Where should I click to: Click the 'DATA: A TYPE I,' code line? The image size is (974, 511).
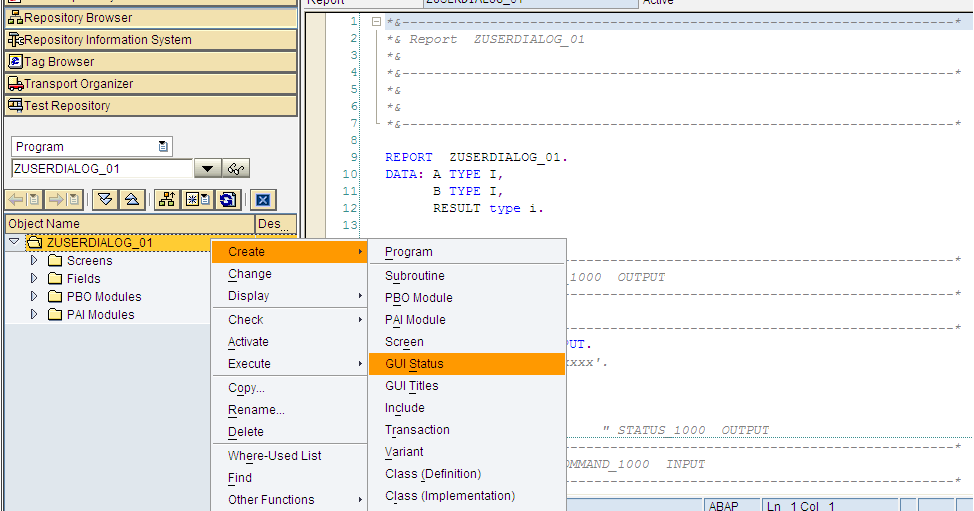click(x=444, y=174)
